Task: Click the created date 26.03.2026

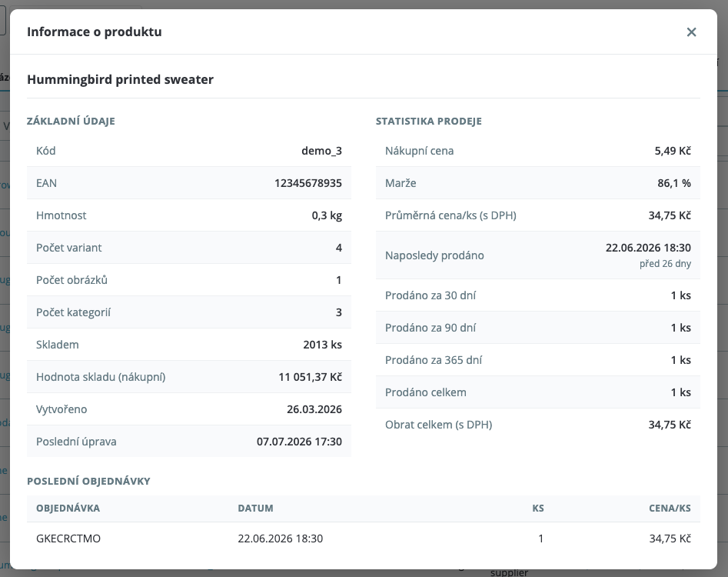Action: tap(314, 409)
